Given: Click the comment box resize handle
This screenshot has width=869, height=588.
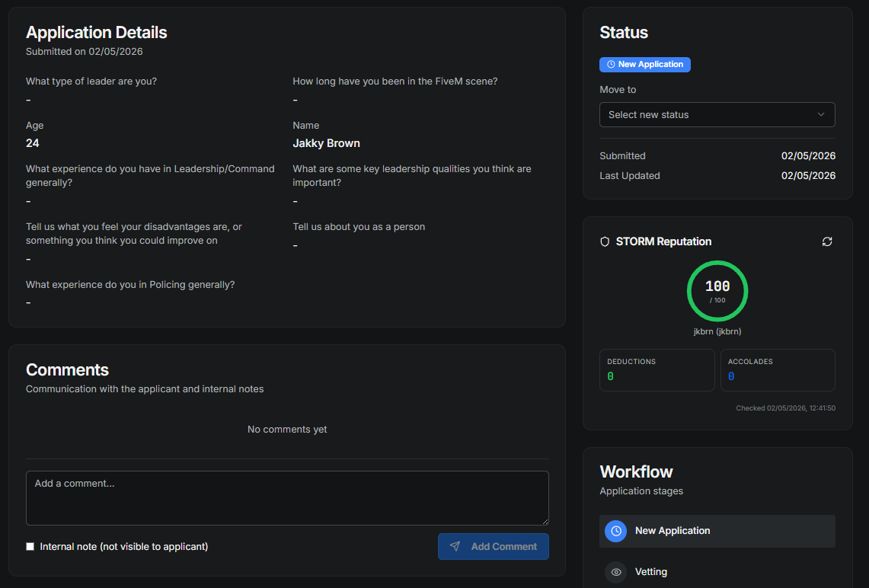Looking at the screenshot, I should [545, 522].
